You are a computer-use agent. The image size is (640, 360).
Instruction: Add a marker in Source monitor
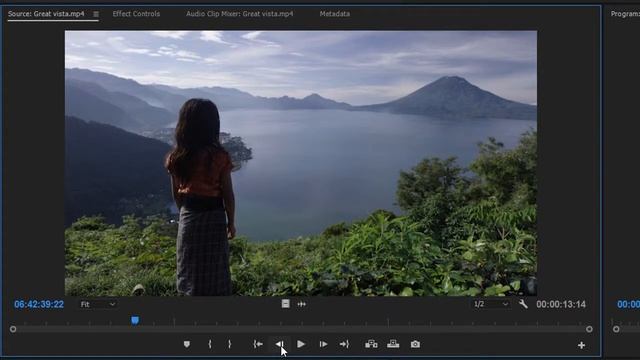(187, 344)
